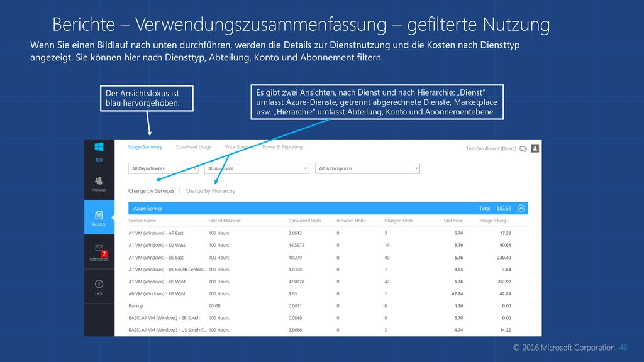This screenshot has width=644, height=362.
Task: Select row A1 VM (Windows) - EU West
Action: tap(328, 246)
